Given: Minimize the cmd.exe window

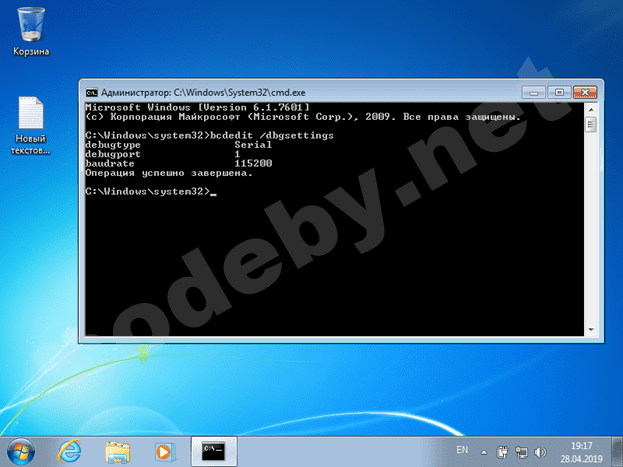Looking at the screenshot, I should [x=533, y=93].
